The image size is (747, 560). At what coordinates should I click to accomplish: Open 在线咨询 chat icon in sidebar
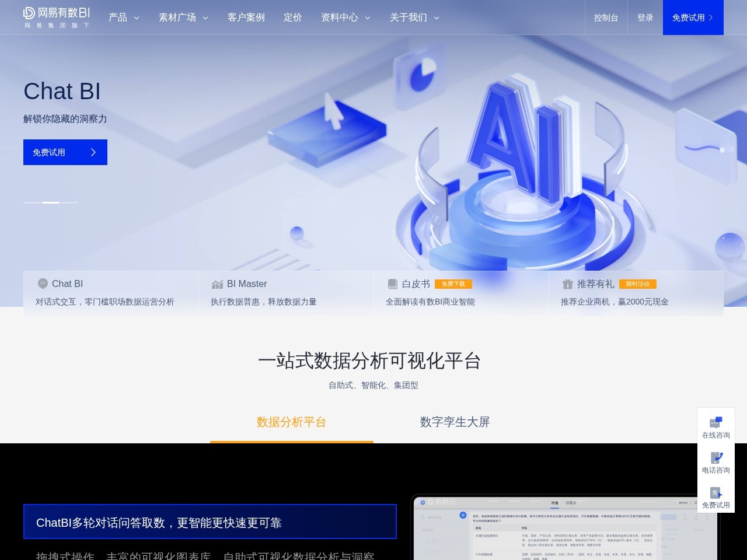[x=716, y=422]
